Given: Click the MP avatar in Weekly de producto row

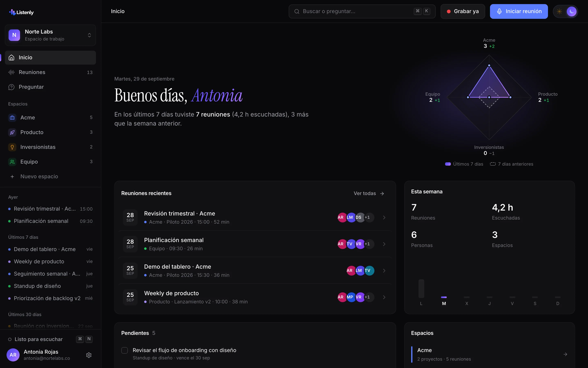Looking at the screenshot, I should [351, 297].
